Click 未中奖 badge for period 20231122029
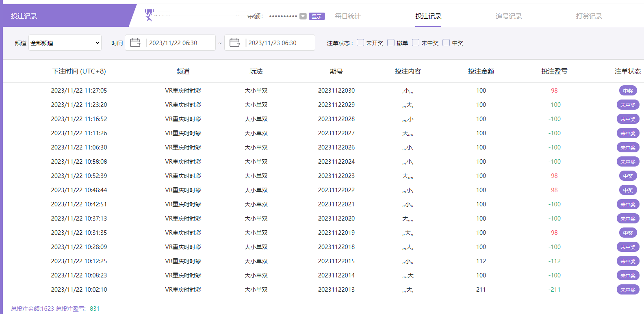Viewport: 644px width, 314px height. point(628,105)
